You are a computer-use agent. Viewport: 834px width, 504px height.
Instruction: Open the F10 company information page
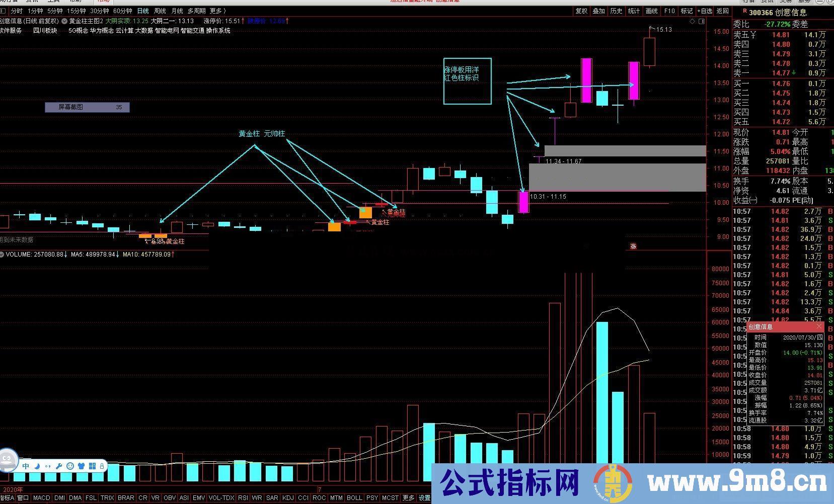[669, 11]
